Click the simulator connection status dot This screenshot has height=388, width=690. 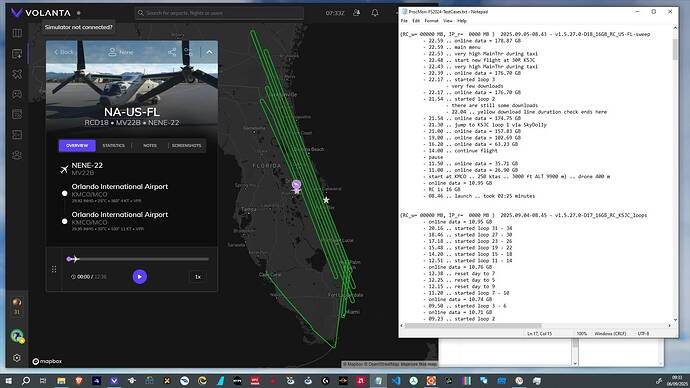(79, 13)
